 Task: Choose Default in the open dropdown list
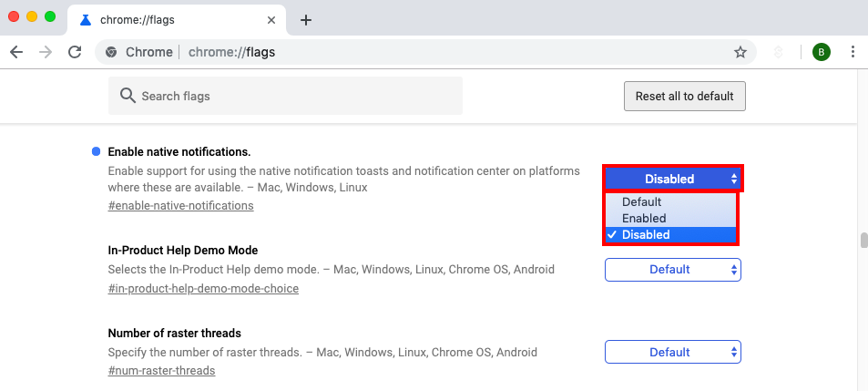coord(671,201)
